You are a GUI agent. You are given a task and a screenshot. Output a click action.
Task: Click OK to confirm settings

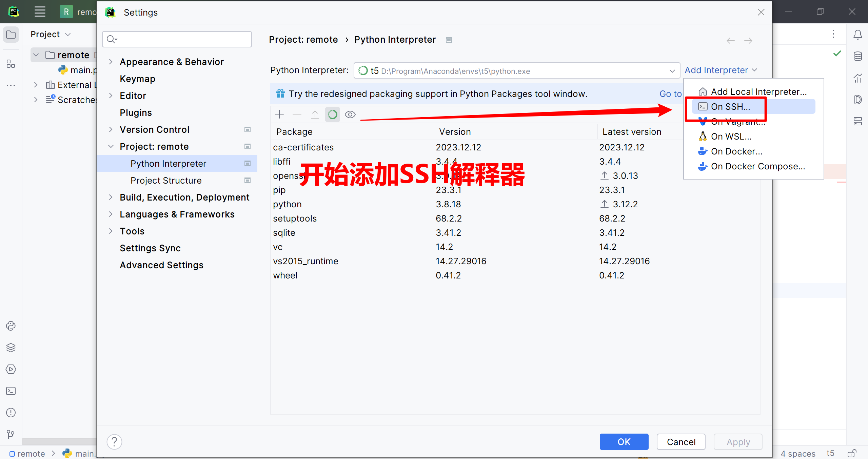coord(624,442)
